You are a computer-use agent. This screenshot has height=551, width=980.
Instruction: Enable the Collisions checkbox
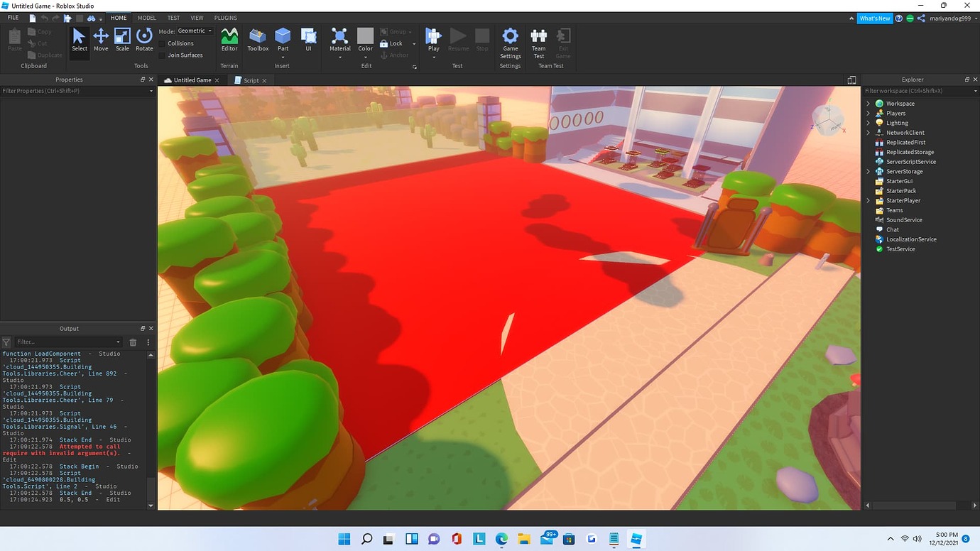point(163,43)
